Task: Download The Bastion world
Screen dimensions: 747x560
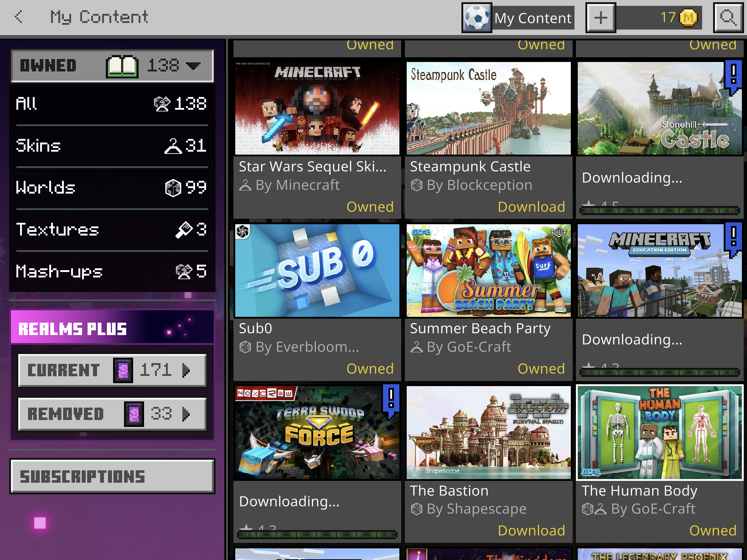Action: tap(531, 530)
